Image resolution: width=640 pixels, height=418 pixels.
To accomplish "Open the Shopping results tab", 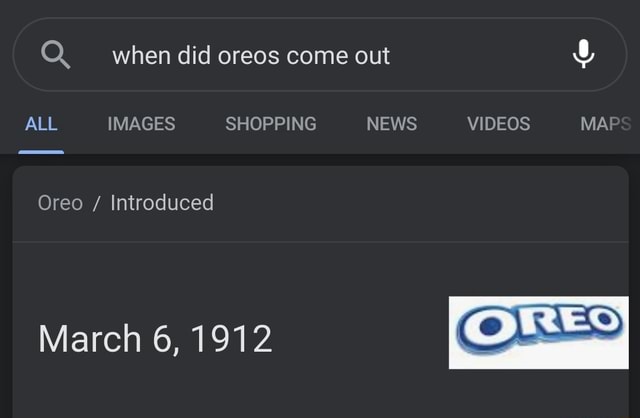I will 270,124.
